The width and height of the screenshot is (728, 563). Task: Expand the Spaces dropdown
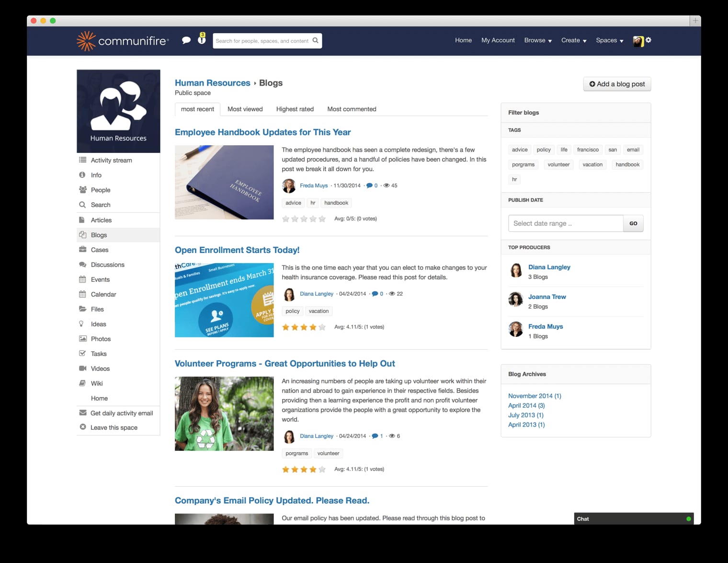click(x=609, y=40)
